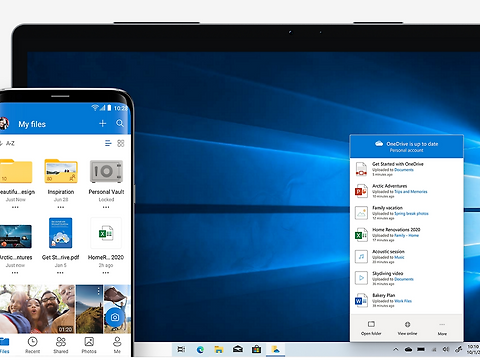Tap the plus icon in My files header
Viewport: 480px width, 360px height.
point(102,124)
